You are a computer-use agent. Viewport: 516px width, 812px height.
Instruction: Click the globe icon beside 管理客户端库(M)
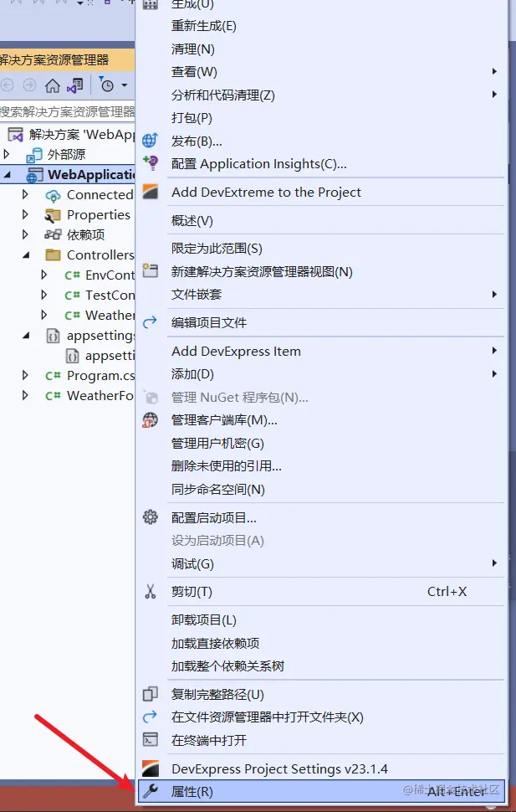tap(150, 420)
